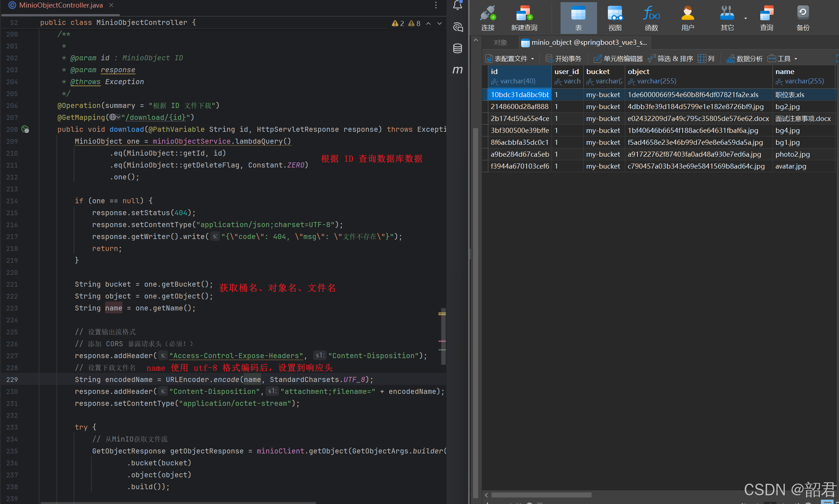
Task: Expand the URL mapping globe dropdown on line 207
Action: point(115,117)
